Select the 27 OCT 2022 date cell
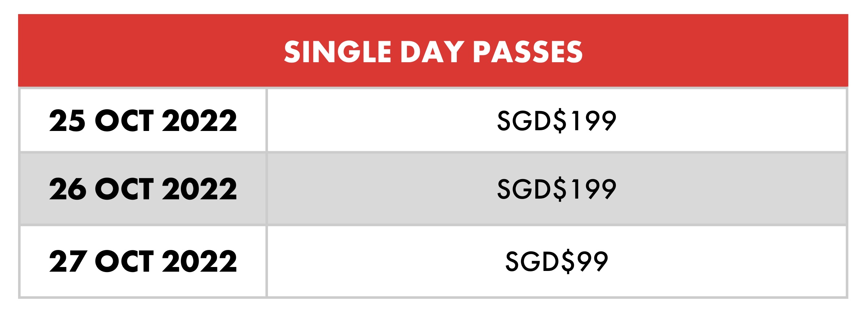 pyautogui.click(x=143, y=261)
